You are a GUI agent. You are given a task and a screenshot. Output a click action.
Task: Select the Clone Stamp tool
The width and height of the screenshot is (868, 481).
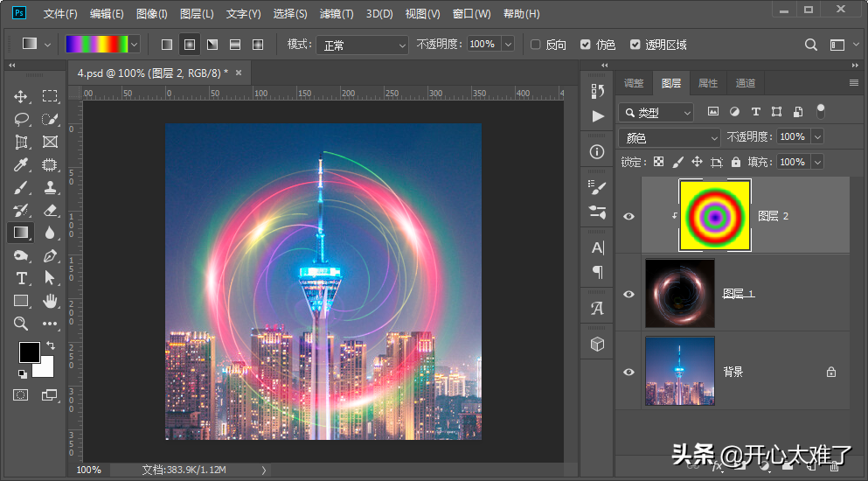50,187
